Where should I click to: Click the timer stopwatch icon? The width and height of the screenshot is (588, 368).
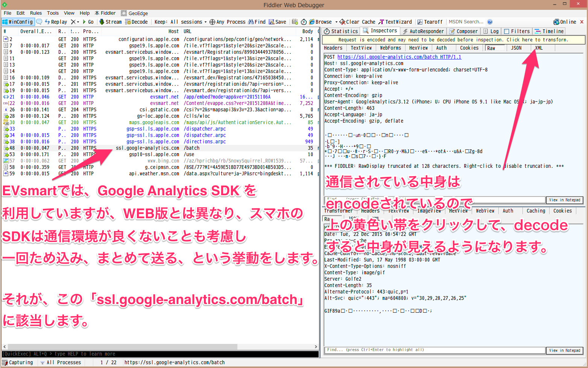pos(304,22)
